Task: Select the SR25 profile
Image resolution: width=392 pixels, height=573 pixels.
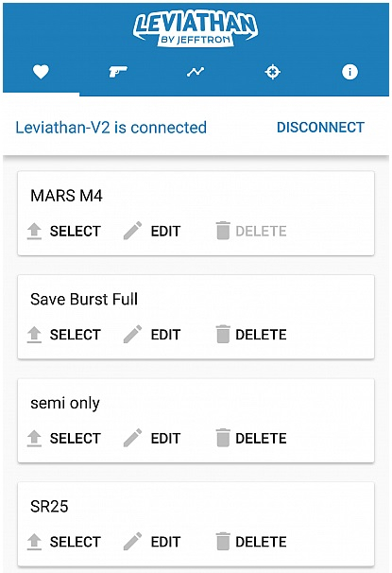Action: point(64,542)
